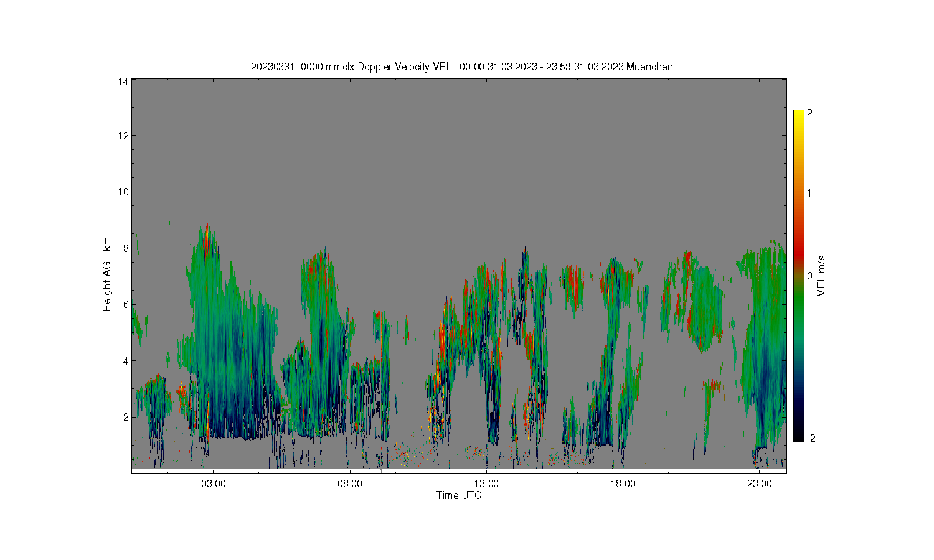This screenshot has height=560, width=934.
Task: Click the '13:00' time tick label
Action: point(486,484)
